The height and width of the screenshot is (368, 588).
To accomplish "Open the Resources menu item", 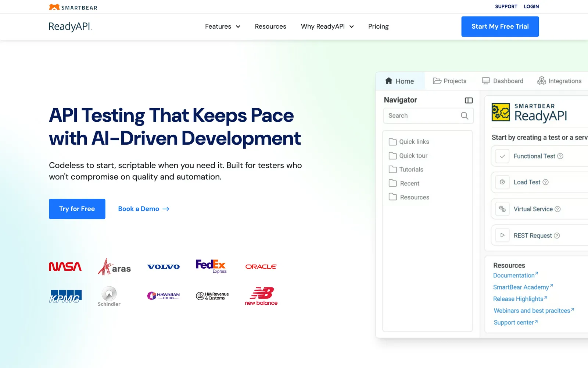I will (x=270, y=26).
